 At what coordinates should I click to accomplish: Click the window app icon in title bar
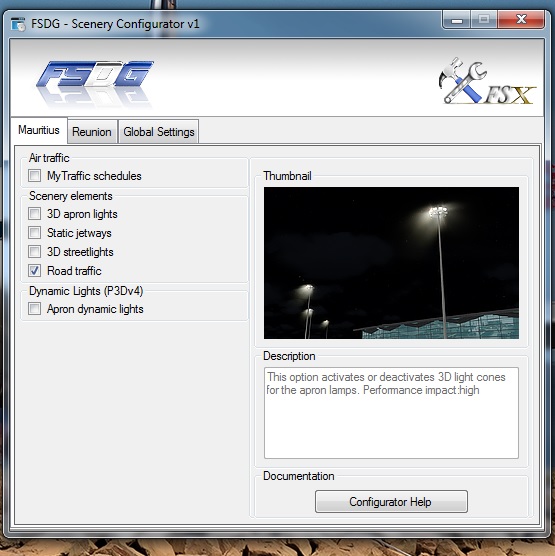coord(18,24)
